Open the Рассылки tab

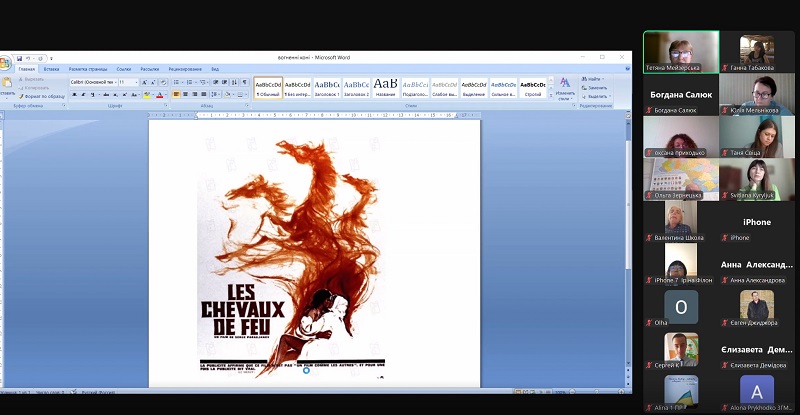pos(149,69)
